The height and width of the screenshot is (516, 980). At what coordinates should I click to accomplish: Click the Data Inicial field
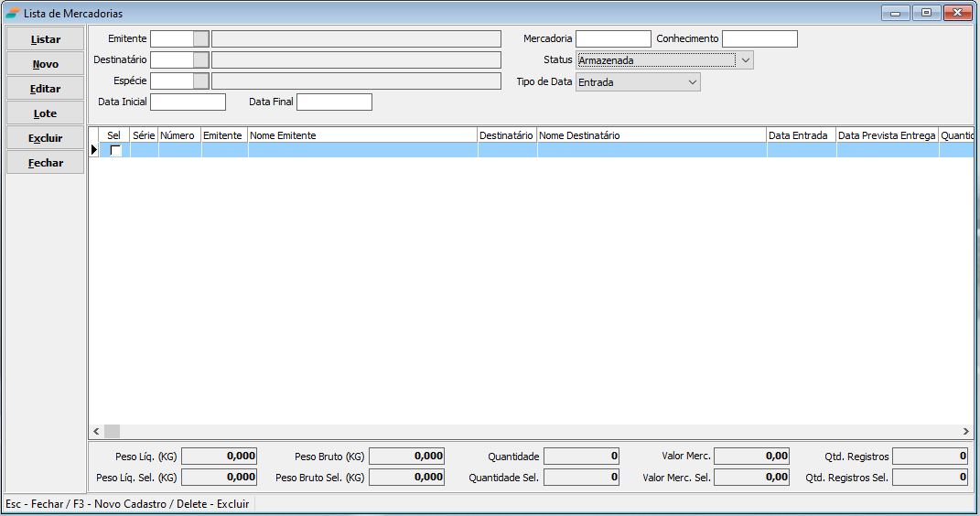(188, 102)
